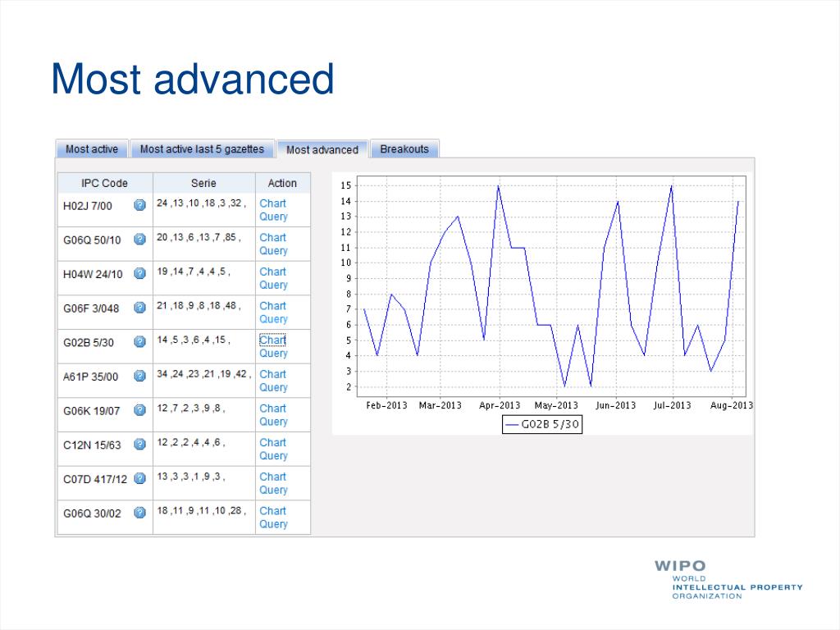Open Chart link for H02J 7/00
This screenshot has height=630, width=840.
(272, 203)
